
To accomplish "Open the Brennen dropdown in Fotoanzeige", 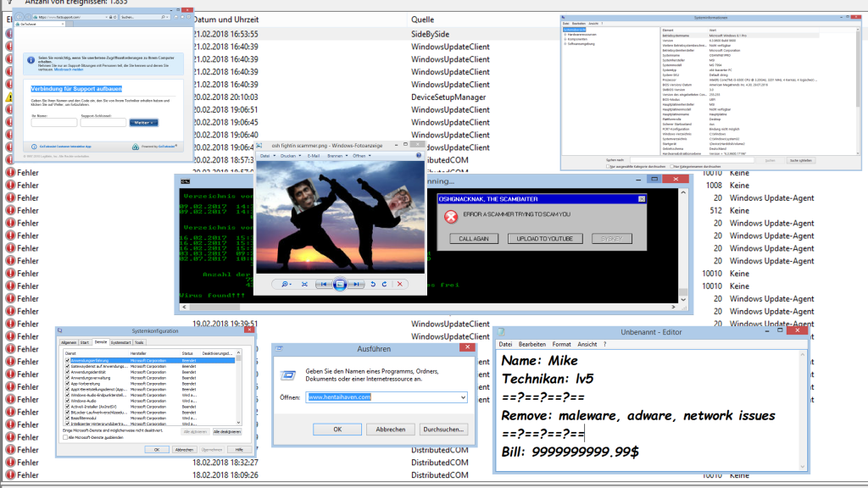I will click(x=337, y=156).
